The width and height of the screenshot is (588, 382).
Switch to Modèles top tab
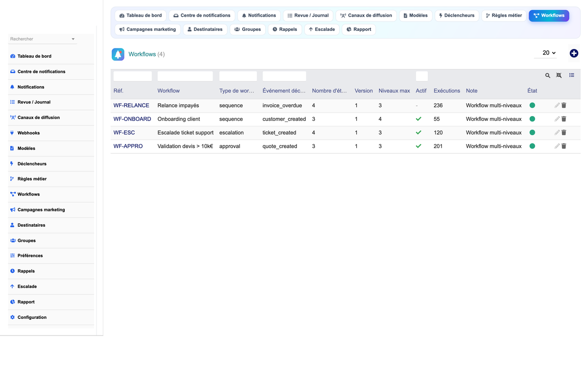pos(416,16)
